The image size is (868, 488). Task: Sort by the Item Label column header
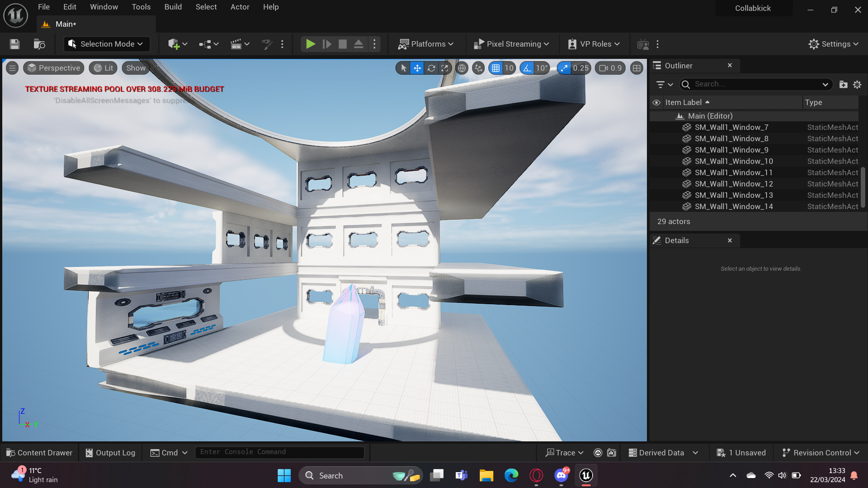point(732,102)
